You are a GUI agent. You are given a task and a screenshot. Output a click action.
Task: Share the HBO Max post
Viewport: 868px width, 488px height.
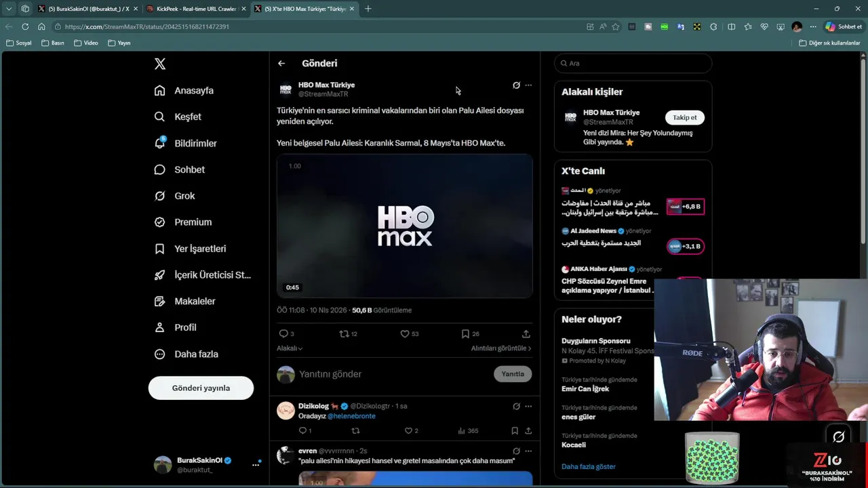tap(526, 333)
